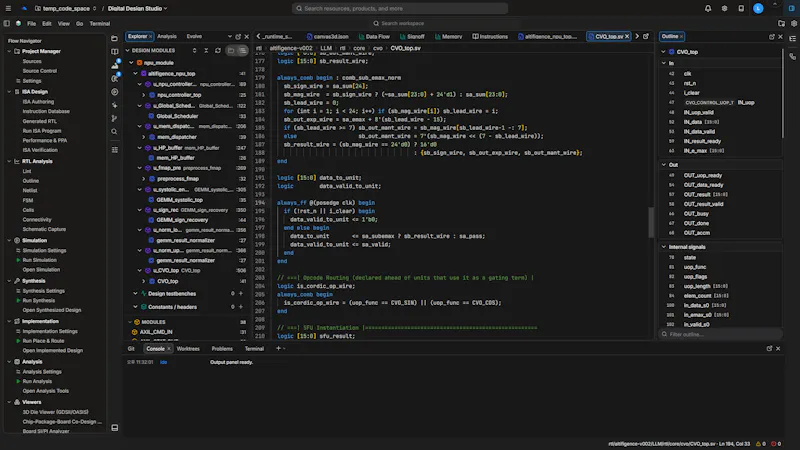Open the folder explorer icon in the activity bar
This screenshot has width=800, height=450.
[x=114, y=38]
